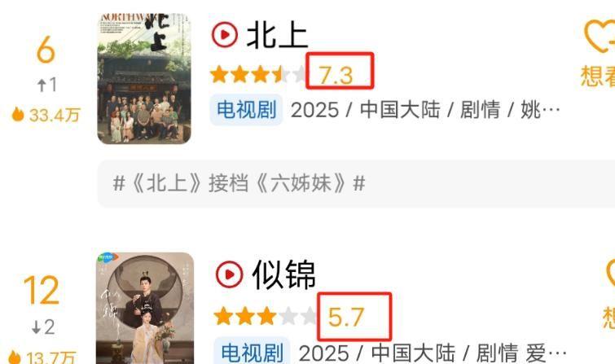Tap the 想看 label under 北上's heart
615x364 pixels.
tap(597, 76)
